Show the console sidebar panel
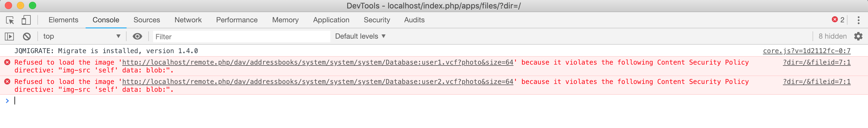The width and height of the screenshot is (868, 128). click(x=9, y=37)
